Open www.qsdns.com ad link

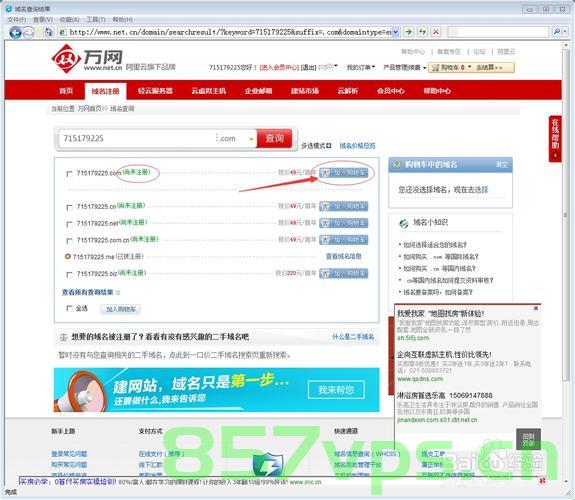420,379
